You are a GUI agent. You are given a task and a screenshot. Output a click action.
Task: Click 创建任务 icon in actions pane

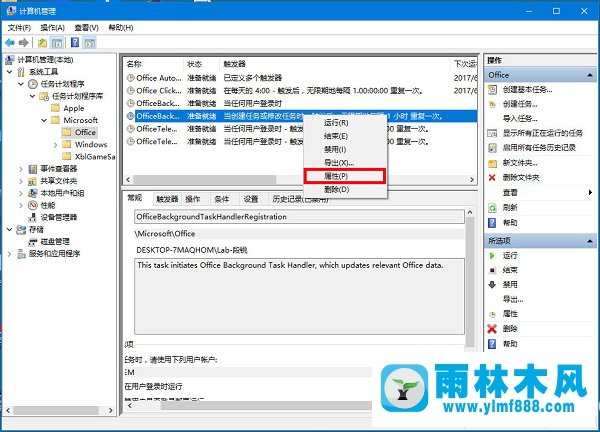pyautogui.click(x=492, y=104)
